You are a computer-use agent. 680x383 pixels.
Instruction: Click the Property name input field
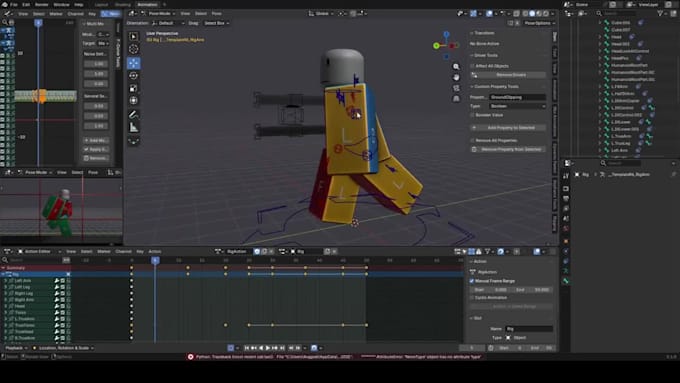click(517, 97)
